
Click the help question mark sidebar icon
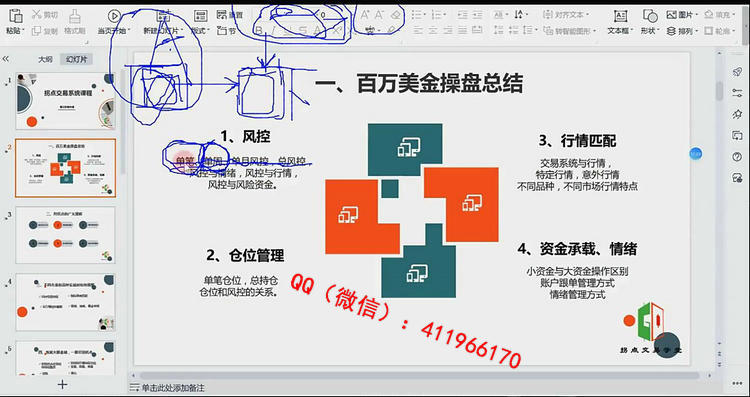click(x=737, y=156)
